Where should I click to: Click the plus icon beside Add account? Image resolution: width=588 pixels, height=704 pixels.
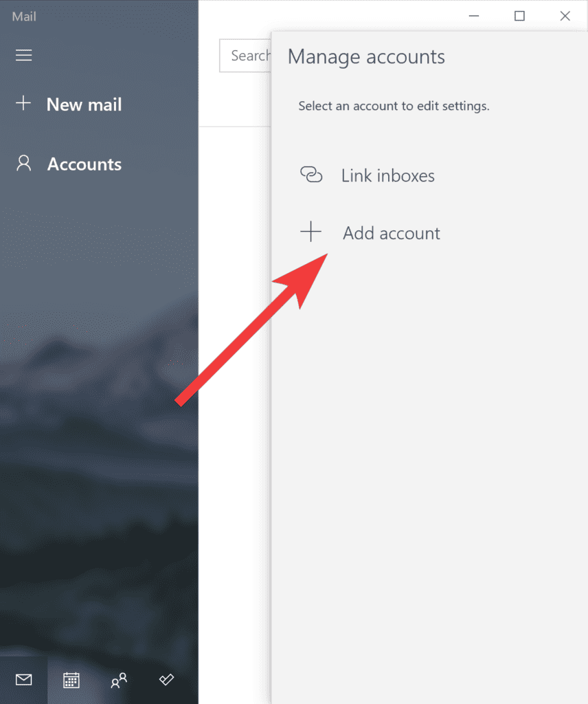pos(311,232)
